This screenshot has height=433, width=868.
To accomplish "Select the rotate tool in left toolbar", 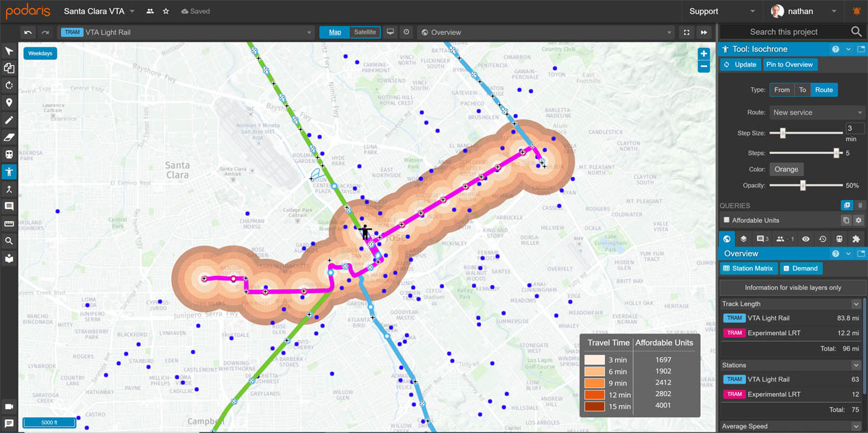I will click(9, 86).
